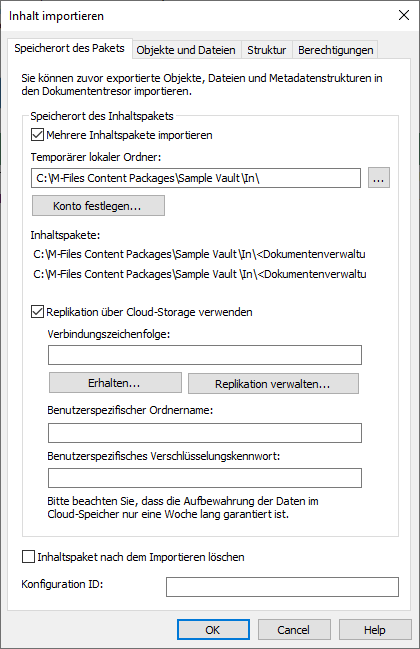This screenshot has height=649, width=420.
Task: Focus the Temporärer lokaler Ordner path field
Action: click(x=196, y=178)
